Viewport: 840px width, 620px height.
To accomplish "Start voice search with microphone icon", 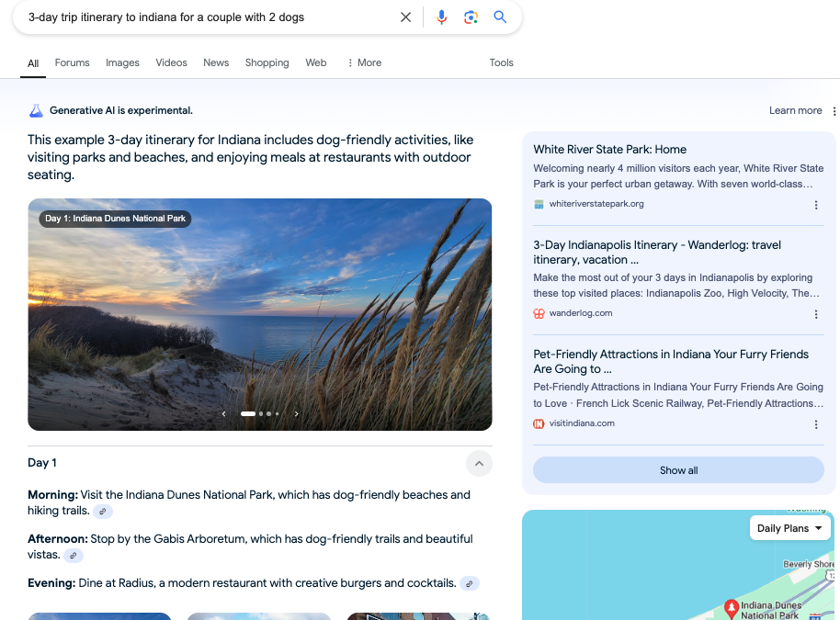I will coord(441,17).
